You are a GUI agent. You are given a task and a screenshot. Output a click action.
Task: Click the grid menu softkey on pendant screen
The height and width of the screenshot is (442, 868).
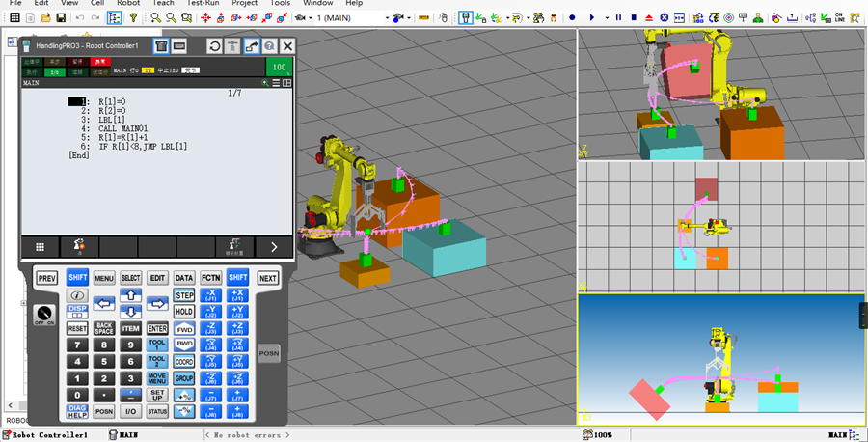coord(40,247)
